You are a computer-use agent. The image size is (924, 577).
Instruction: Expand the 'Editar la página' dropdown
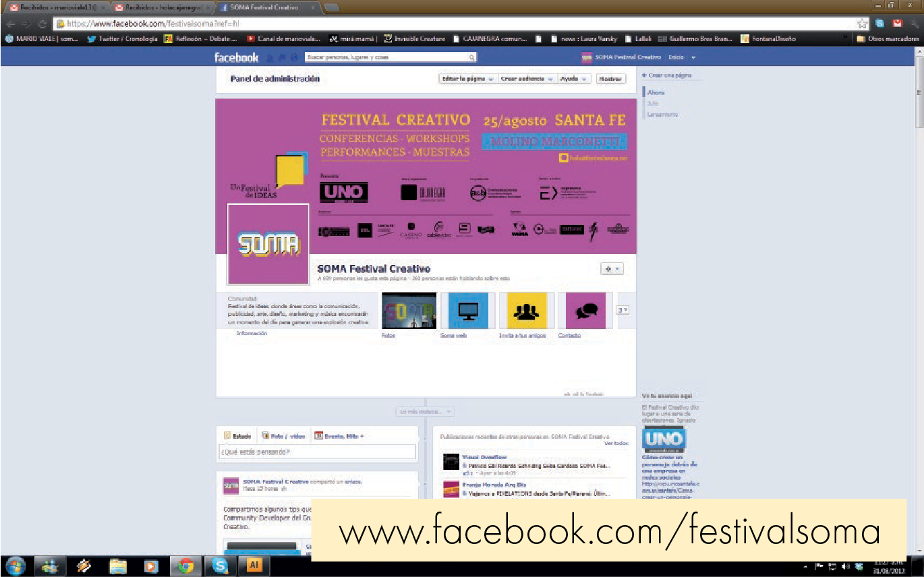(467, 79)
